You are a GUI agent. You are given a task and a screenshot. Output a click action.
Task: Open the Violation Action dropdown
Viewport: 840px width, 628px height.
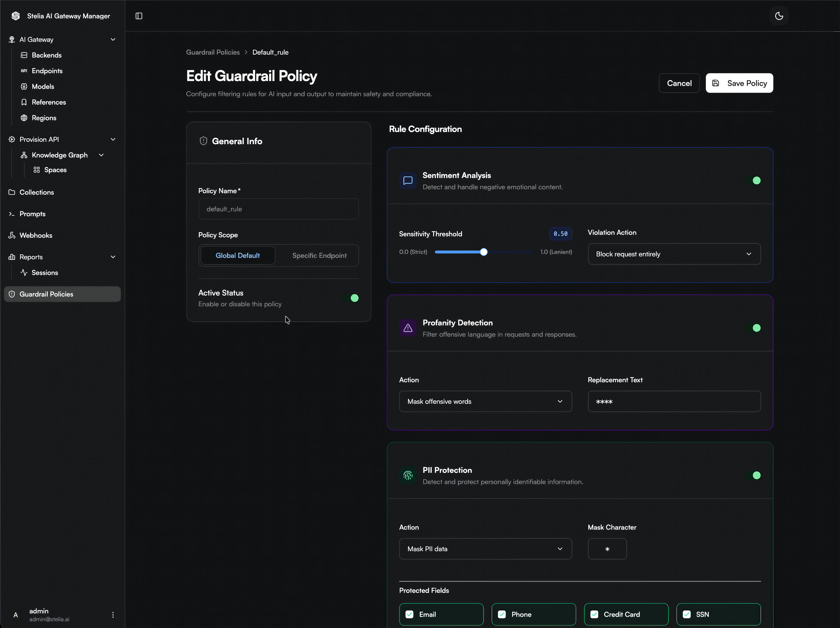coord(674,254)
